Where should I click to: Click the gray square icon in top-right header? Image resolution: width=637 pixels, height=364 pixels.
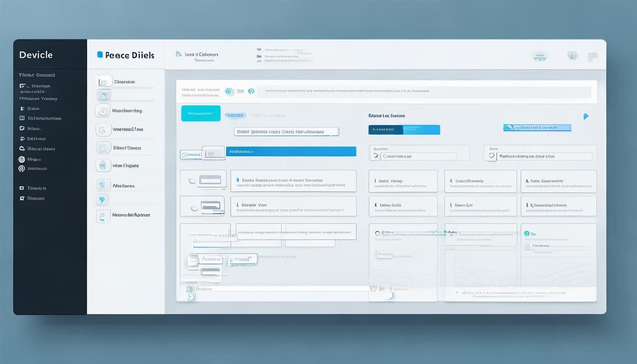(x=592, y=57)
